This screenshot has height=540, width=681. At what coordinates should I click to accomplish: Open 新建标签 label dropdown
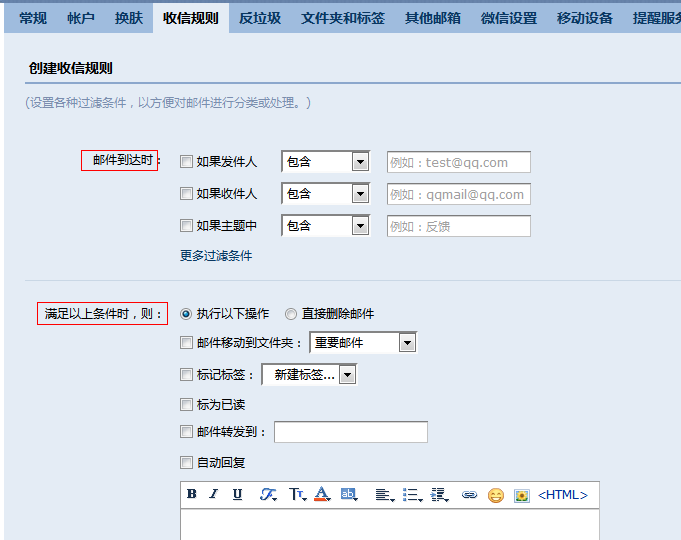pyautogui.click(x=309, y=374)
